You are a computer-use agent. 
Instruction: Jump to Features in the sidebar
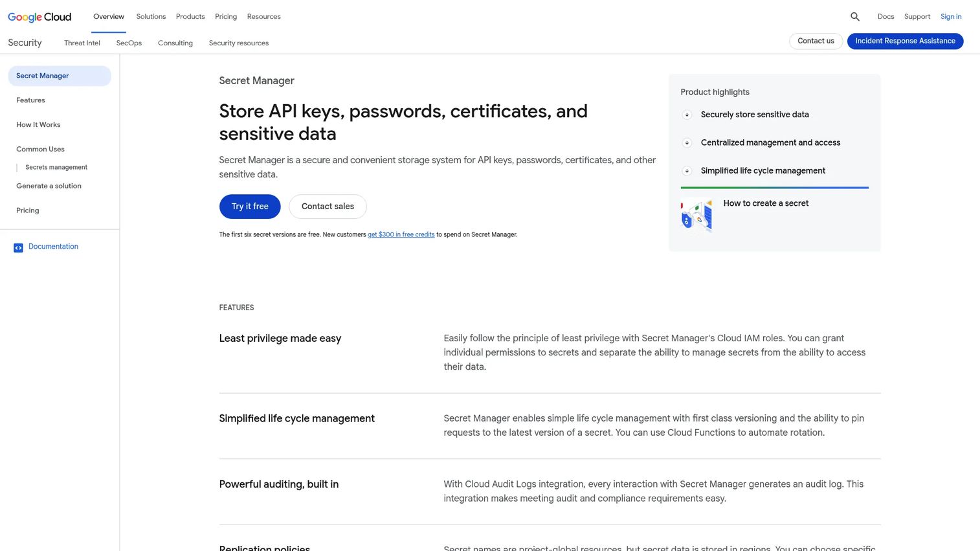point(30,100)
